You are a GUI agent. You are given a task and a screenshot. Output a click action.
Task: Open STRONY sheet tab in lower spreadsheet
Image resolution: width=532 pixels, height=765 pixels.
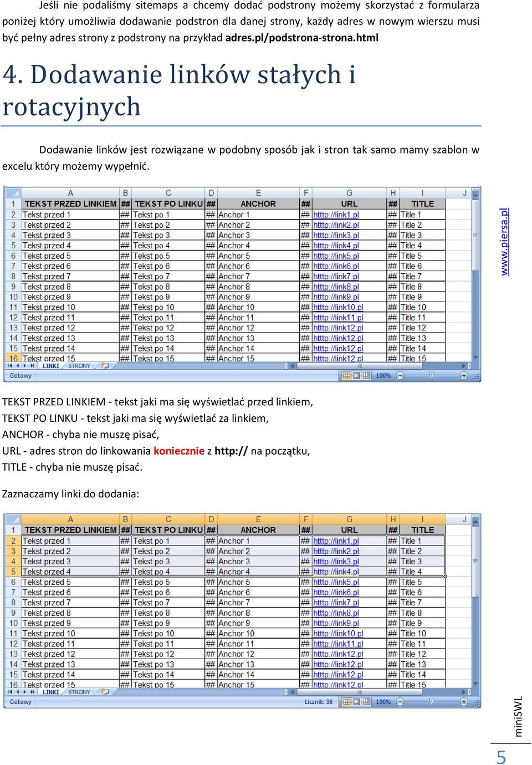(79, 692)
